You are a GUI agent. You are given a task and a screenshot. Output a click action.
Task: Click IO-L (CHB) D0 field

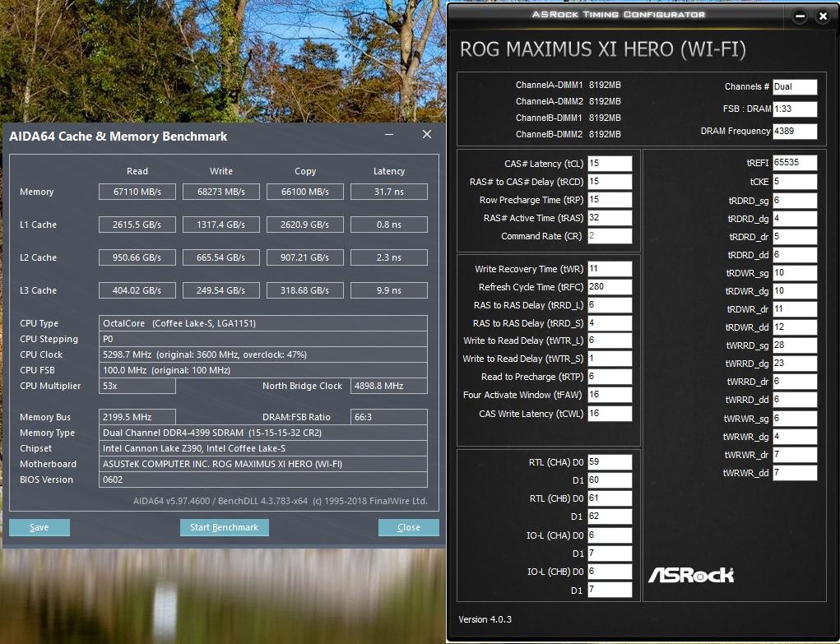click(610, 572)
